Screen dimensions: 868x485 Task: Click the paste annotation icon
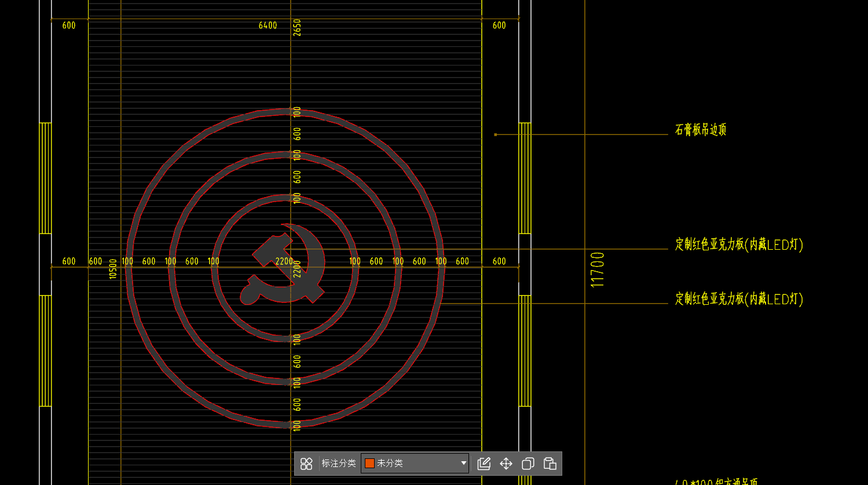(x=550, y=464)
